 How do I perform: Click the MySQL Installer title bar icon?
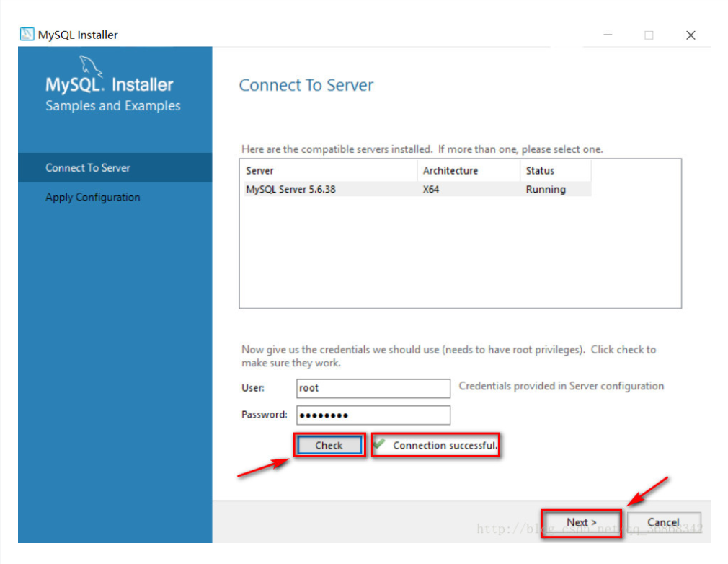pyautogui.click(x=27, y=35)
